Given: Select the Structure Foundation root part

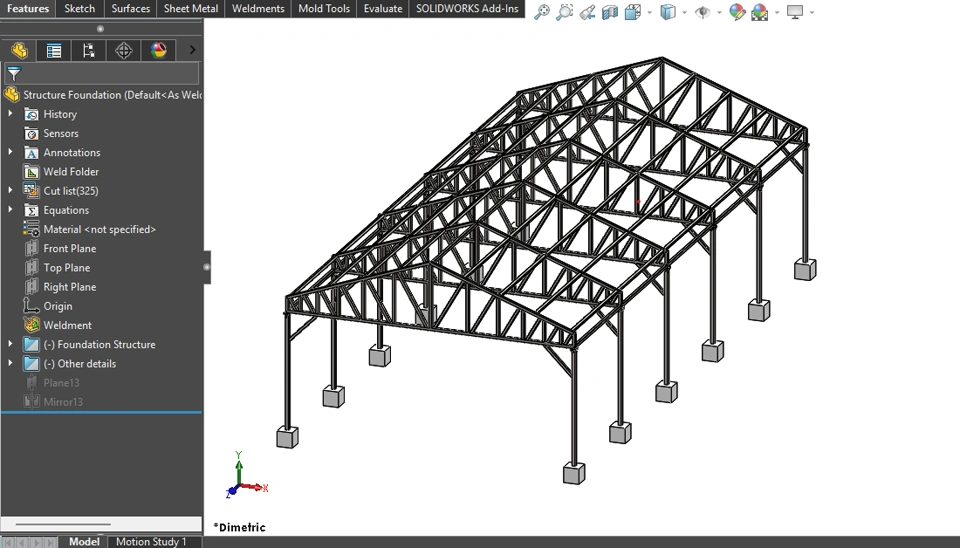Looking at the screenshot, I should pos(113,95).
